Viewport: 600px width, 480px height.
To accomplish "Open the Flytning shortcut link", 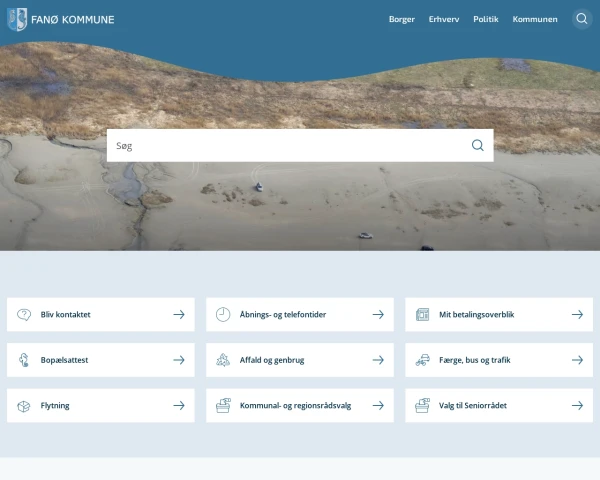I will click(x=55, y=406).
